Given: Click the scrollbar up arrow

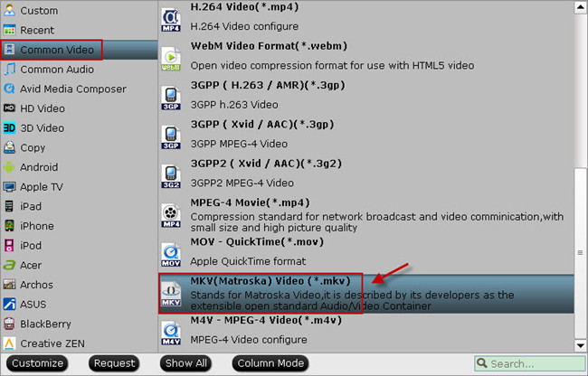Looking at the screenshot, I should (580, 7).
